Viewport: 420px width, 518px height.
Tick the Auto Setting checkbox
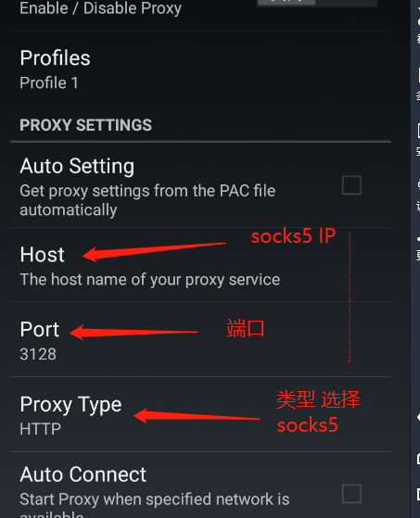pyautogui.click(x=351, y=185)
